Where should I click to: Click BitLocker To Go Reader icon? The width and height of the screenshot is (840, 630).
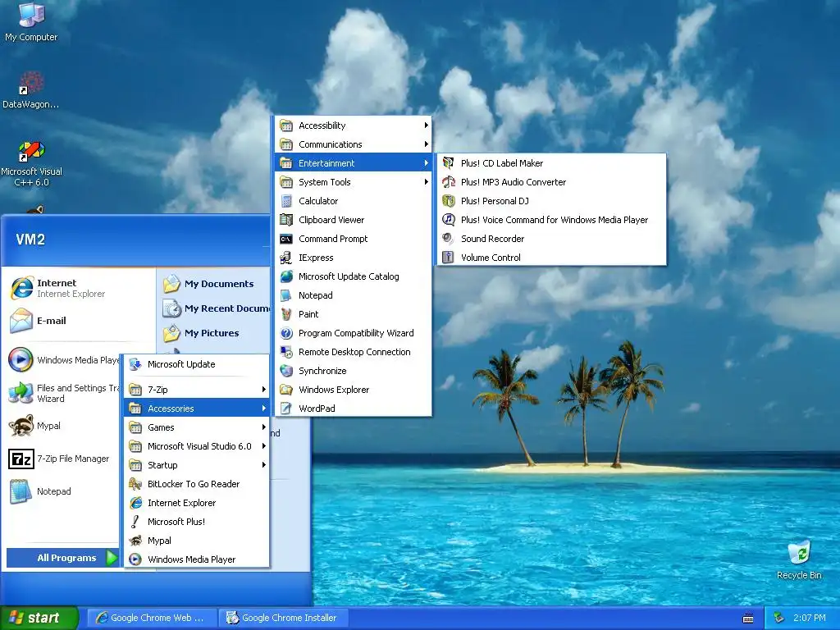click(135, 484)
